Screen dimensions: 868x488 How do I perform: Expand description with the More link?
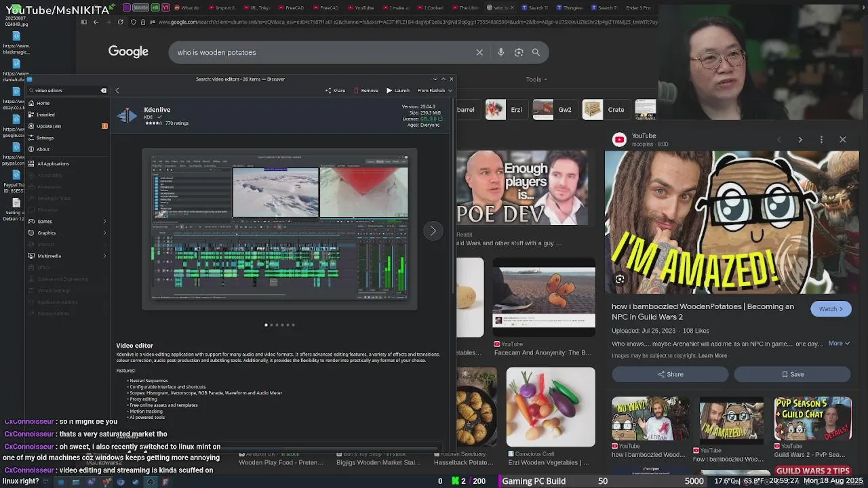(x=838, y=344)
